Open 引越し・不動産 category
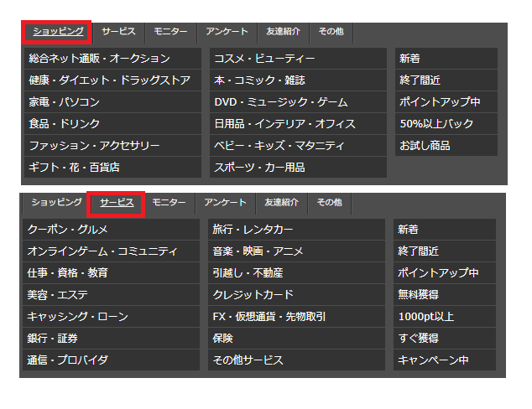The height and width of the screenshot is (409, 532). (x=296, y=272)
